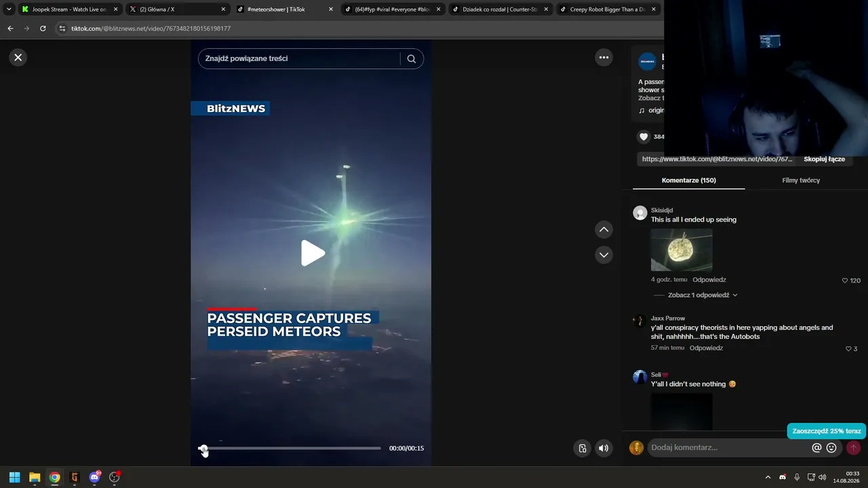The image size is (868, 488).
Task: Open the BlitzNEWS creator avatar
Action: 648,62
